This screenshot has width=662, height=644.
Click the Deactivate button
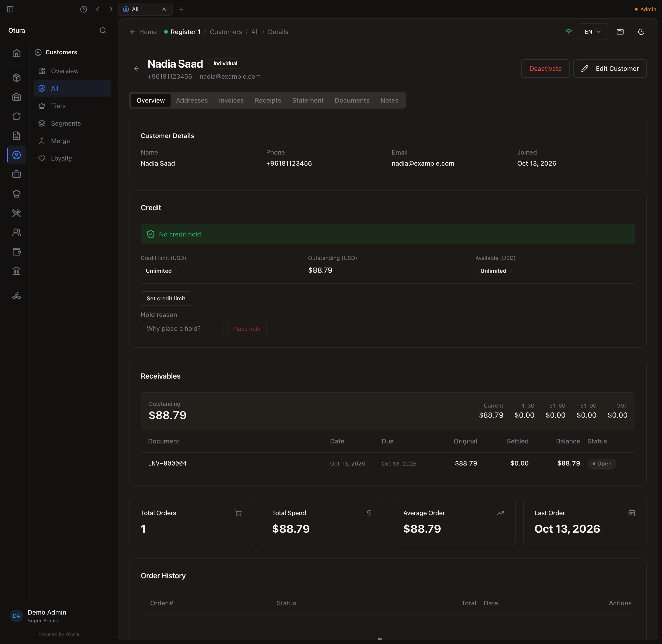pyautogui.click(x=545, y=69)
